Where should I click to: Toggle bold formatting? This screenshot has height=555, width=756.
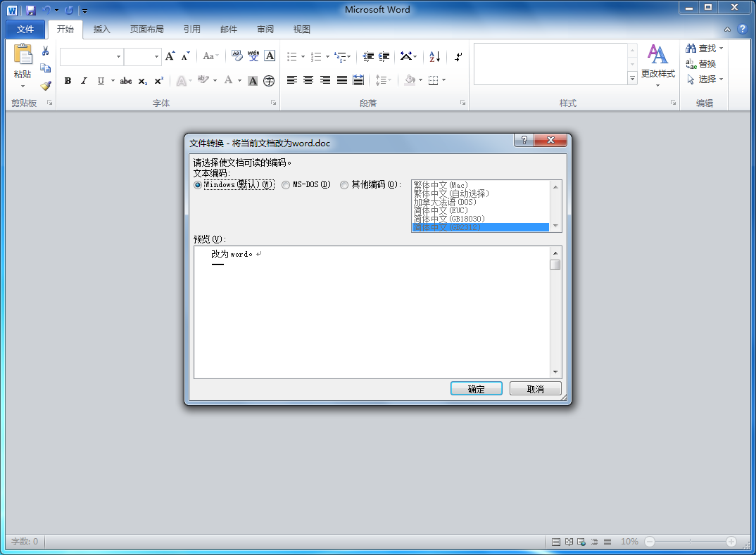68,80
